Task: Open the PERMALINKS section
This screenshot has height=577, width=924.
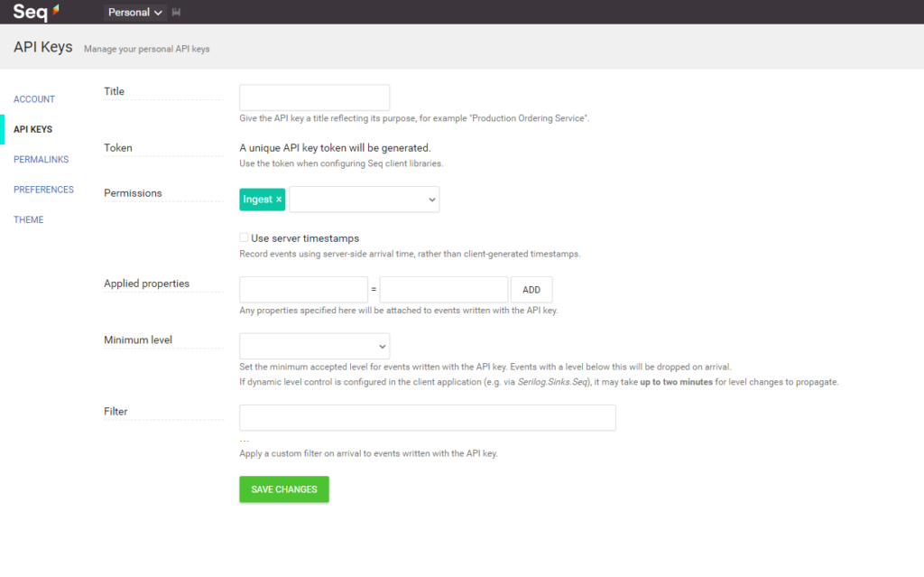Action: point(41,159)
